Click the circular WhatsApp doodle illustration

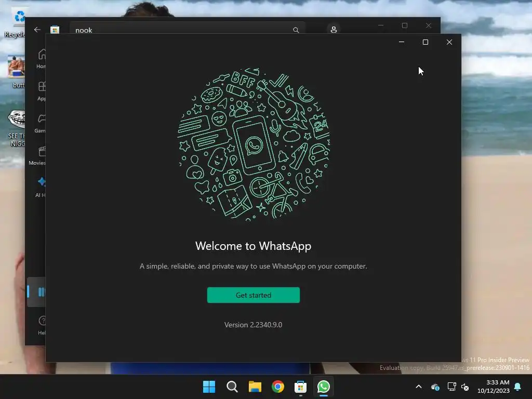[x=253, y=144]
